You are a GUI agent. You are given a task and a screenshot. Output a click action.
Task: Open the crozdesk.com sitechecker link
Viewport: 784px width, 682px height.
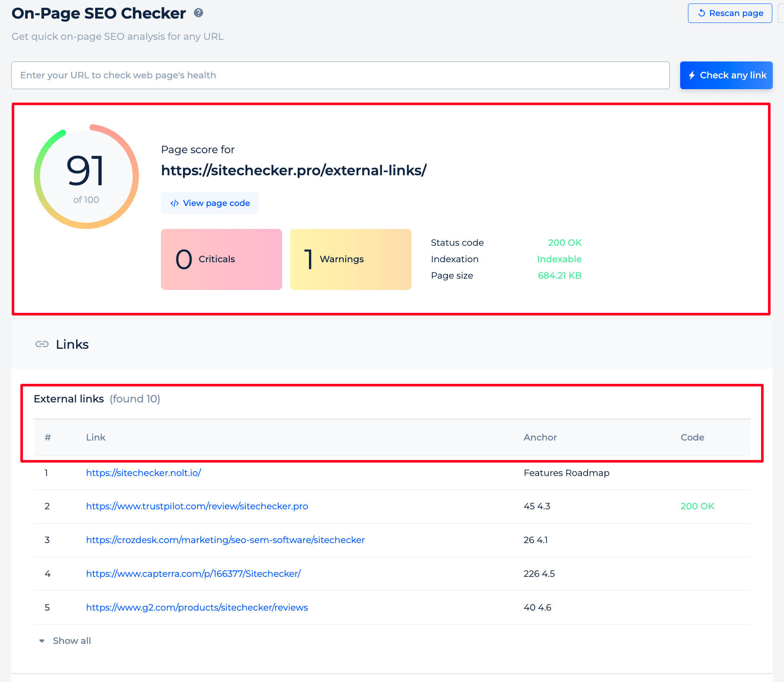point(225,540)
